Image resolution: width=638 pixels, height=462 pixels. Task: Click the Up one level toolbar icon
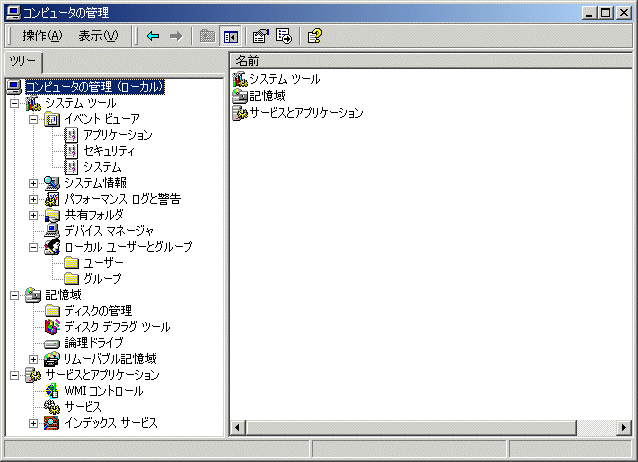[208, 36]
